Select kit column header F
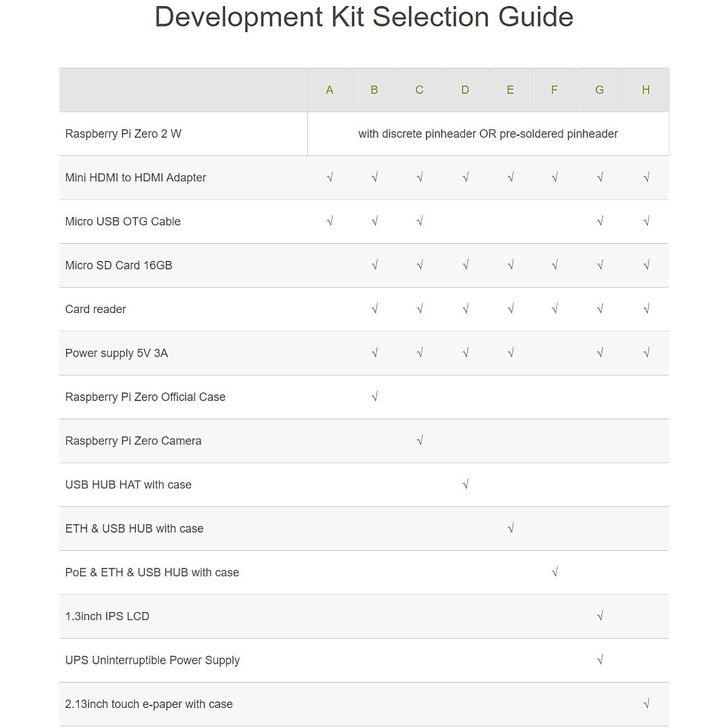Viewport: 728px width, 728px height. 554,90
